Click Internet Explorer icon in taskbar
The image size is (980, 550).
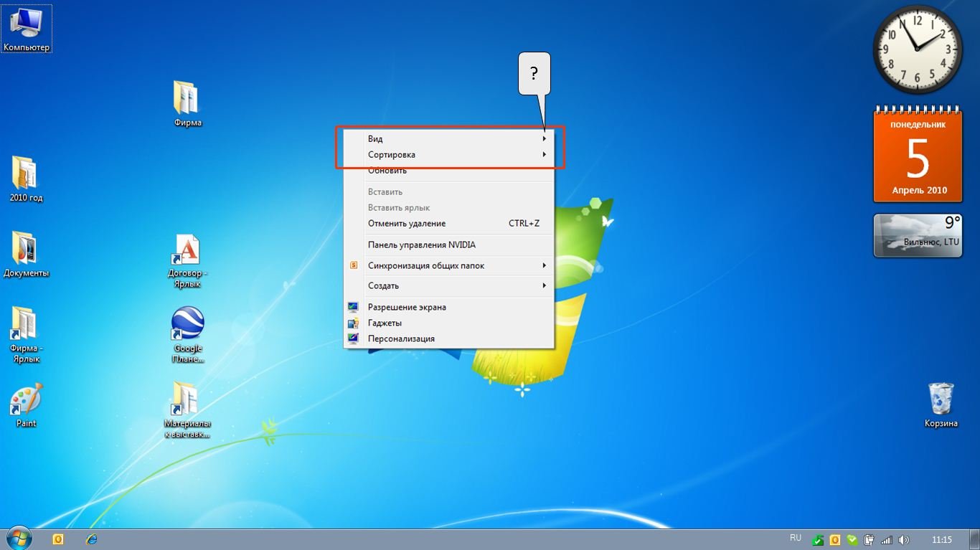tap(91, 539)
